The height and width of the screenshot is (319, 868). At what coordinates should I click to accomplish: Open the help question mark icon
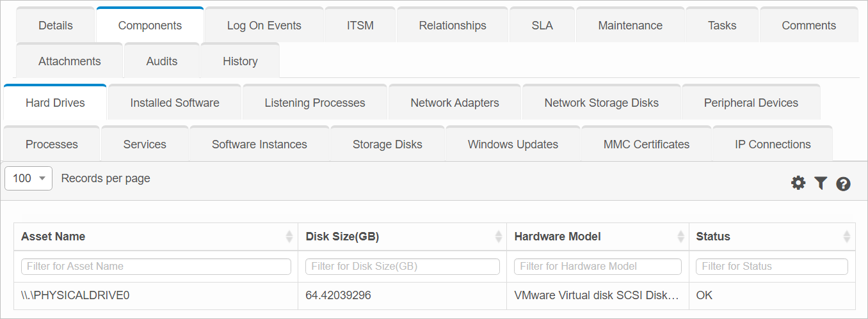coord(843,184)
